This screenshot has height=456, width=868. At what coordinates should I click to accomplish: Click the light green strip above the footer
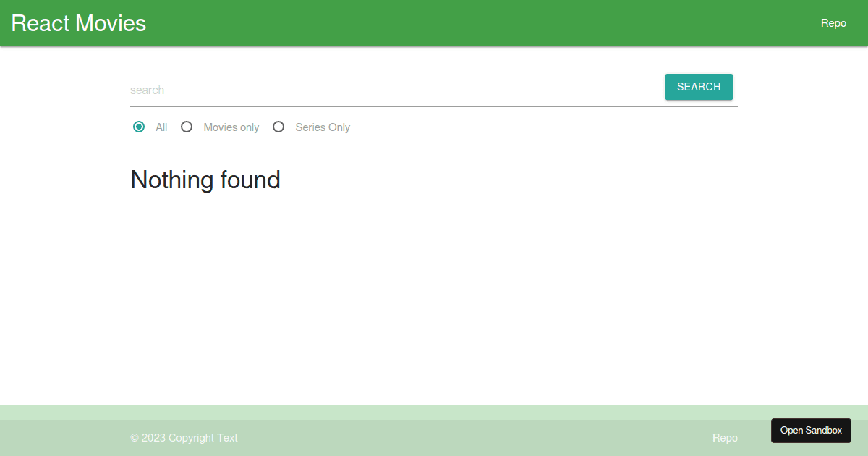click(x=434, y=413)
